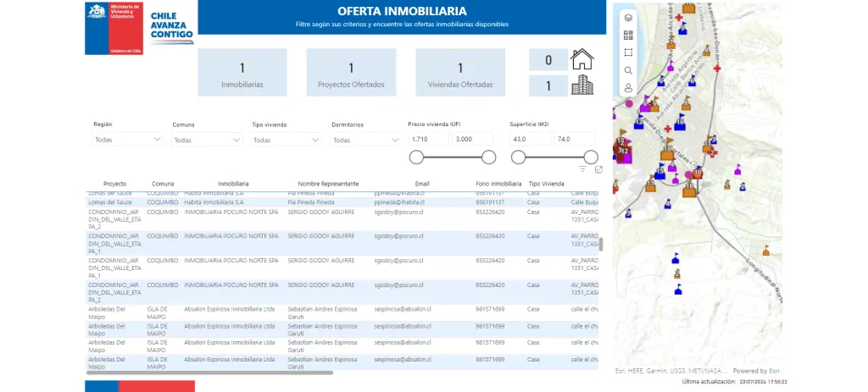Click the table filter icon above the table
This screenshot has width=868, height=392.
(582, 169)
